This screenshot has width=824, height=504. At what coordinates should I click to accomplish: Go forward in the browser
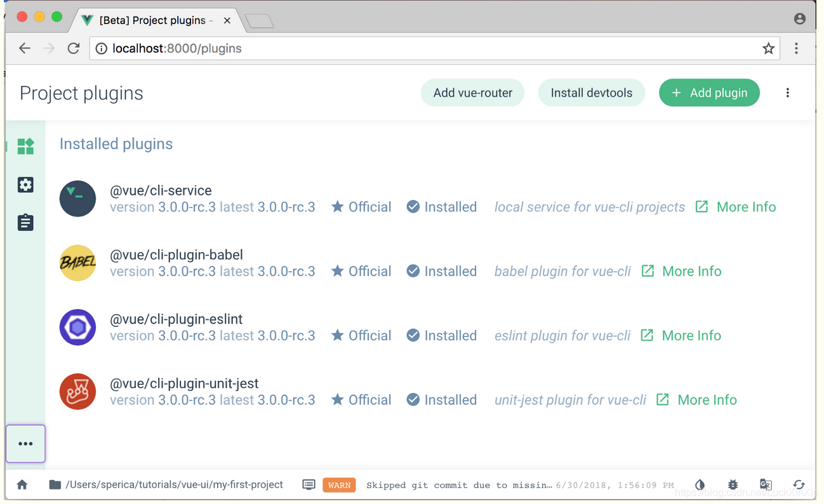coord(49,48)
